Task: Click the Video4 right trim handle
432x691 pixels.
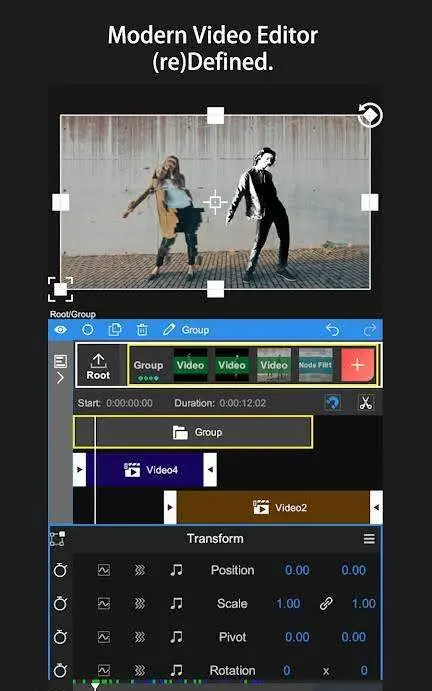Action: pyautogui.click(x=210, y=470)
